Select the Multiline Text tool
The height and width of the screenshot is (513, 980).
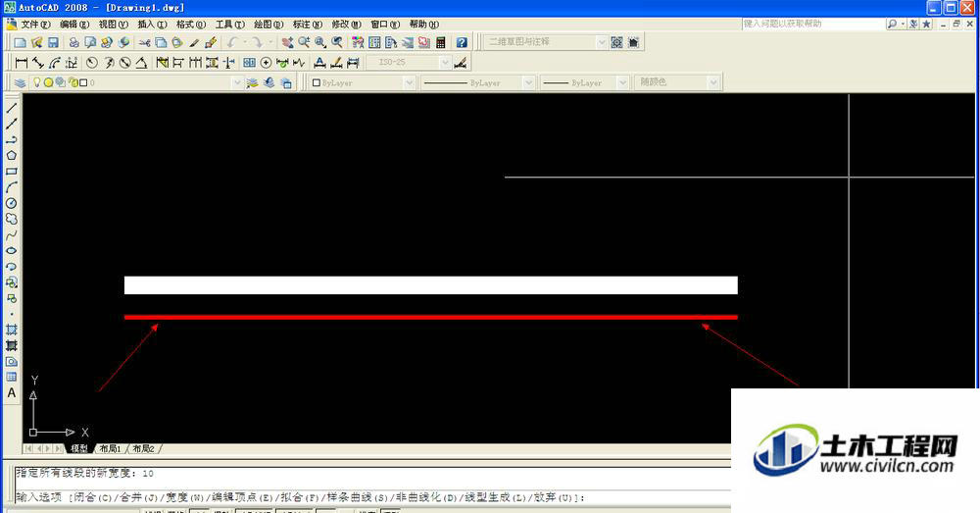coord(11,393)
